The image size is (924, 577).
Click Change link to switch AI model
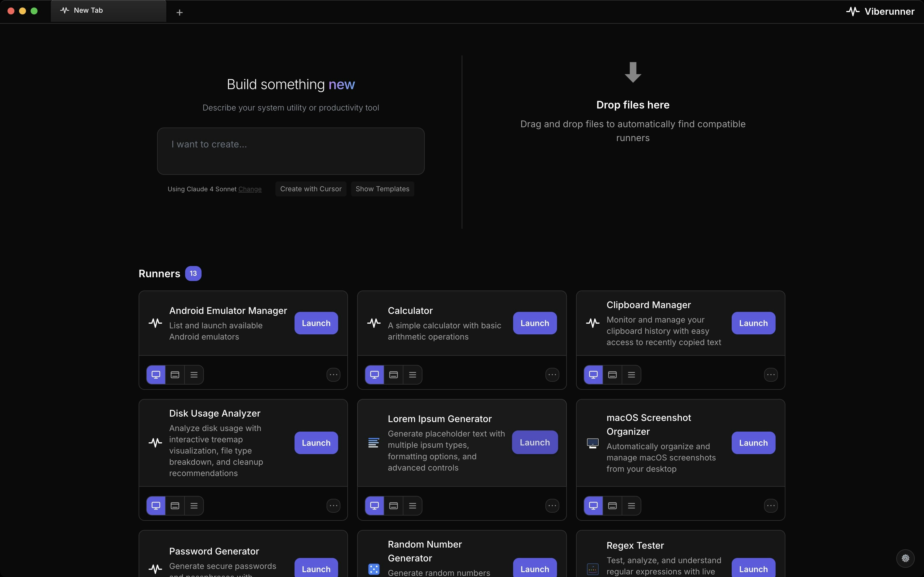click(250, 189)
